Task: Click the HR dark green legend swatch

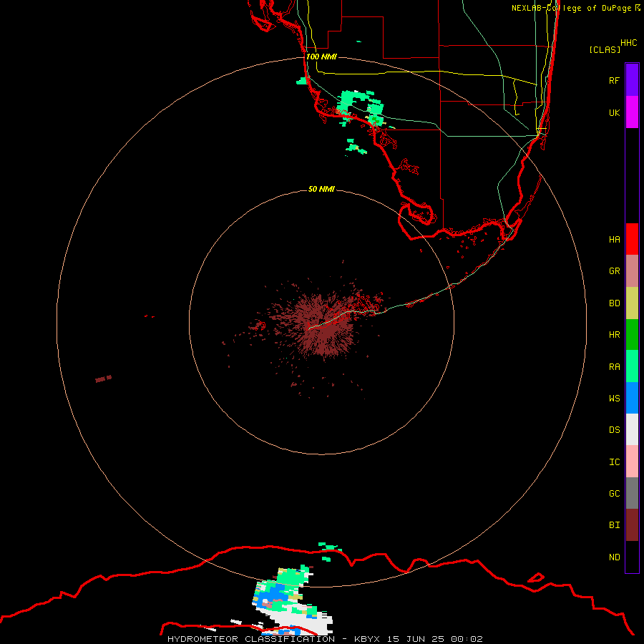Action: coord(632,335)
